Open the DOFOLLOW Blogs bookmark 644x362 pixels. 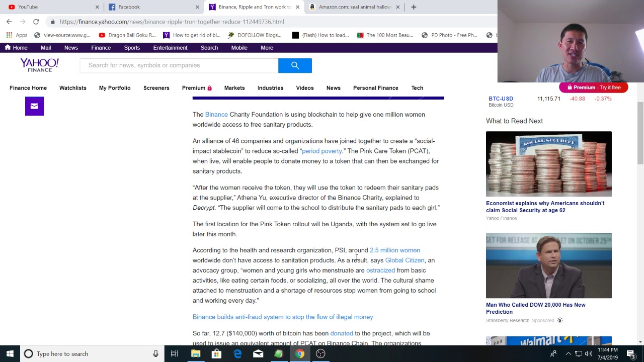(x=255, y=35)
